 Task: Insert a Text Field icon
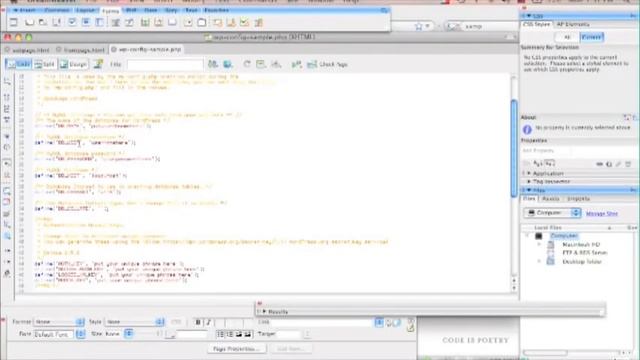pos(29,22)
